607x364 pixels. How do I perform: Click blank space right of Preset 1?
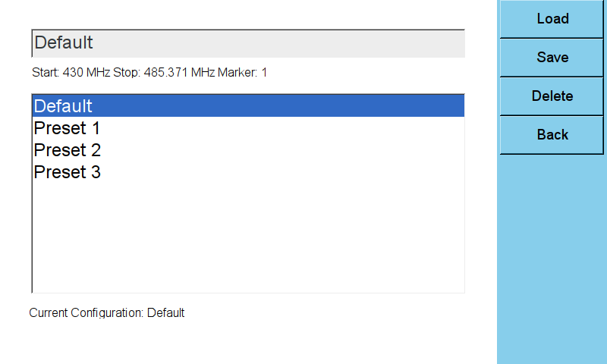(x=282, y=128)
